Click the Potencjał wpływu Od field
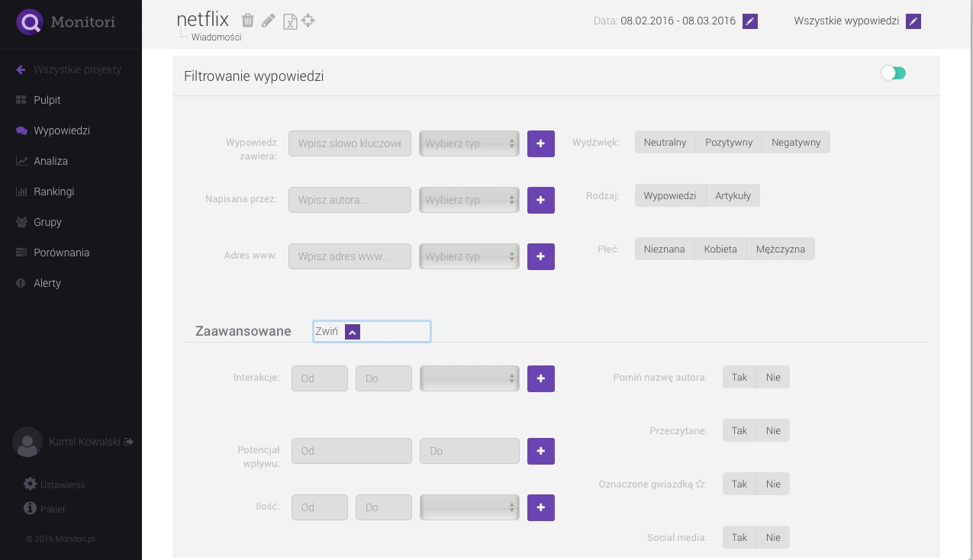973x560 pixels. pyautogui.click(x=352, y=451)
